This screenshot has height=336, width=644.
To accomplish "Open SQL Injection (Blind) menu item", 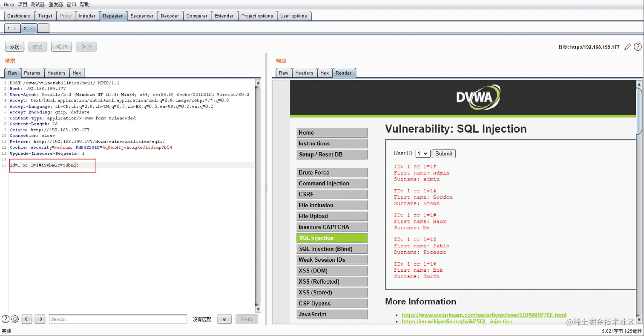I will [332, 249].
